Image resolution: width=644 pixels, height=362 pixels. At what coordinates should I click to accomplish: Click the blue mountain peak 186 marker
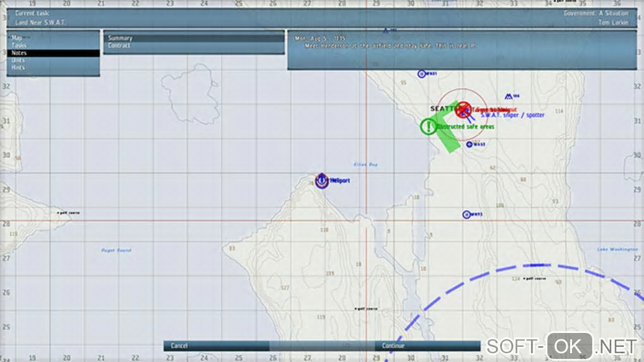click(508, 96)
